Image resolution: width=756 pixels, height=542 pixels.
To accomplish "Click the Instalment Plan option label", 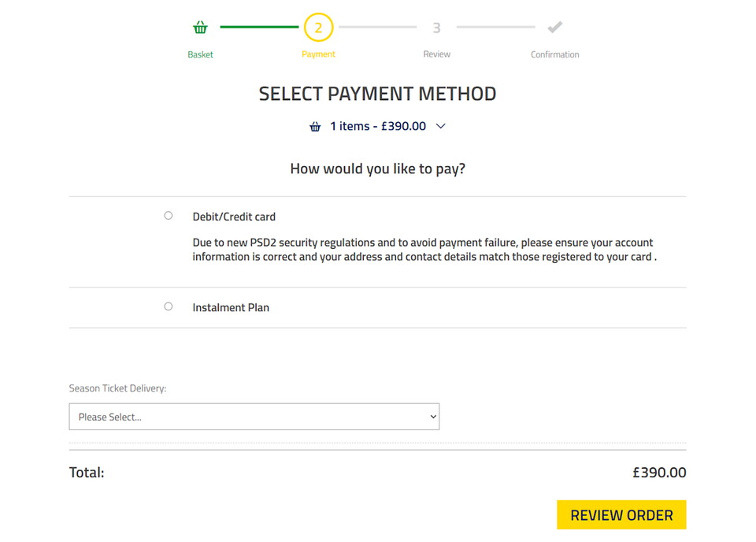I will coord(231,308).
